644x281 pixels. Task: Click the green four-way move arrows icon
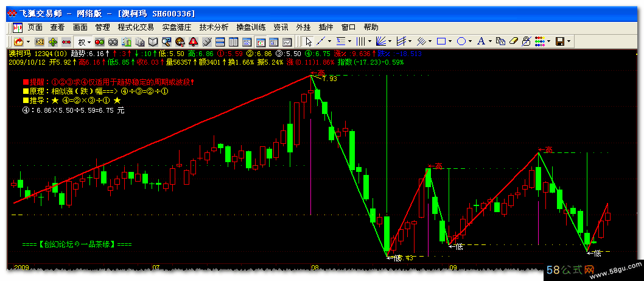[53, 41]
